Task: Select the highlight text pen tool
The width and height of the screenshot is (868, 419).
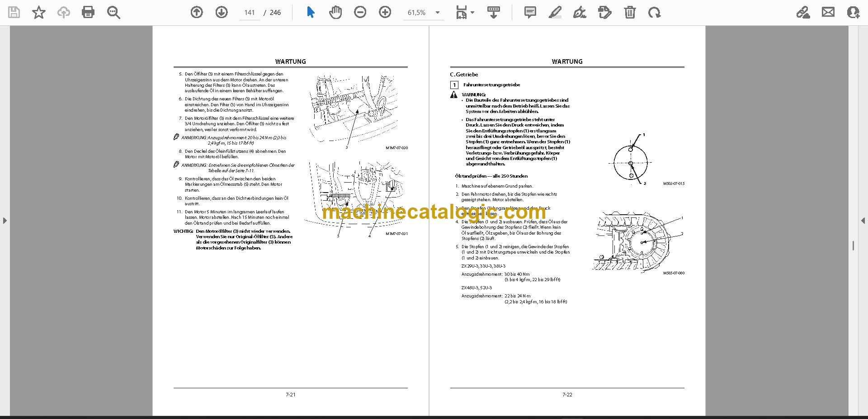Action: pos(555,12)
